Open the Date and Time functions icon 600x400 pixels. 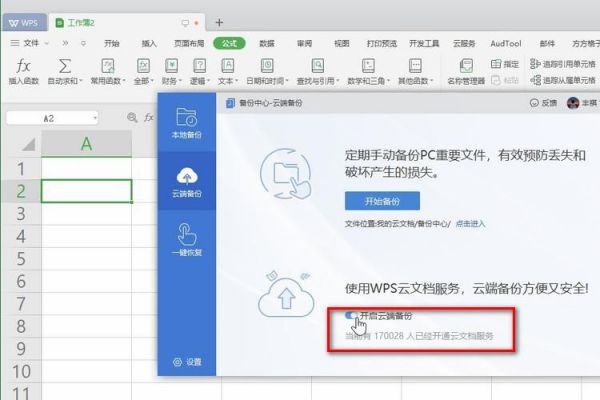point(267,66)
